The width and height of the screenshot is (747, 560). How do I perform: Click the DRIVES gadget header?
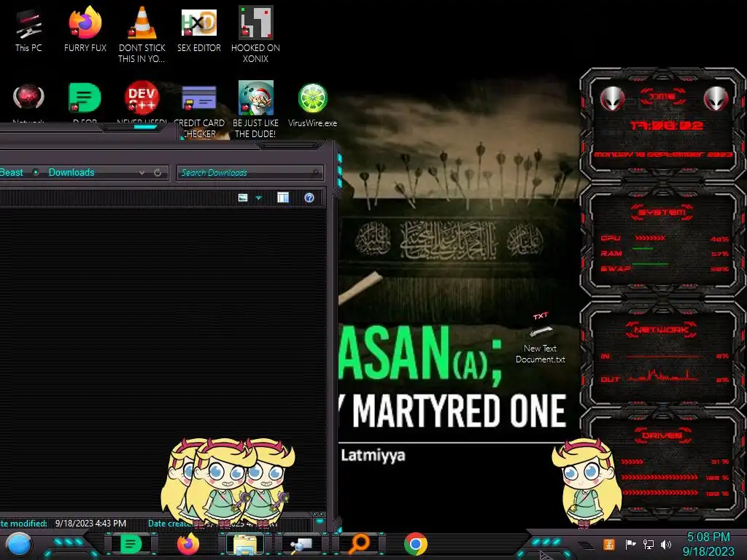tap(662, 435)
